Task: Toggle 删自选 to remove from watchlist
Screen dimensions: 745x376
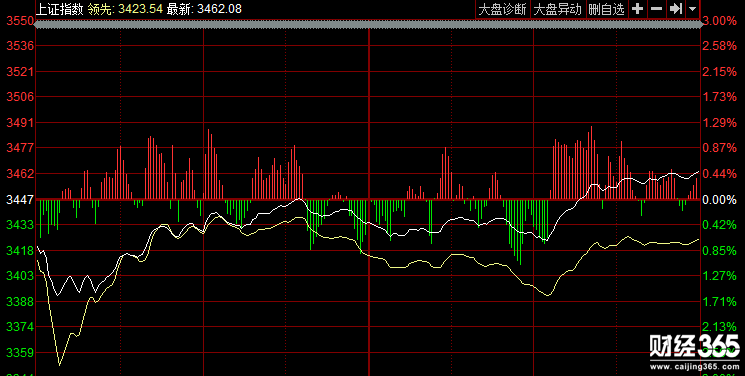Action: (606, 10)
